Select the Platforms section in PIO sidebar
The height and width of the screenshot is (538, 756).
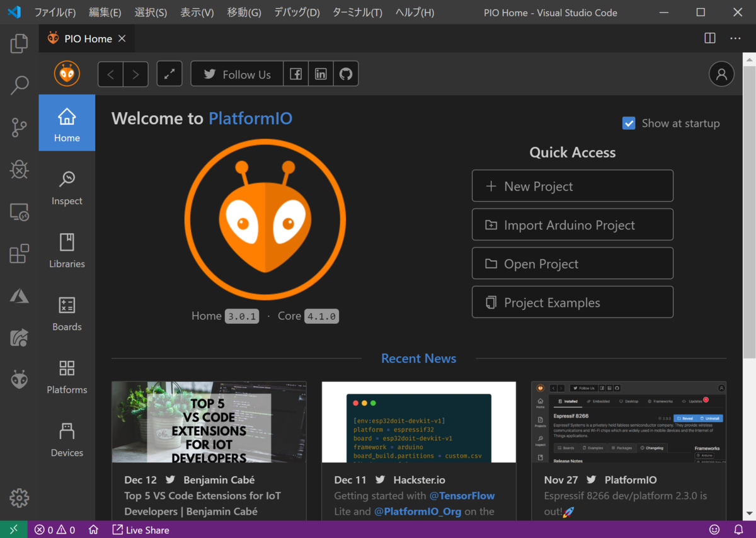tap(67, 377)
